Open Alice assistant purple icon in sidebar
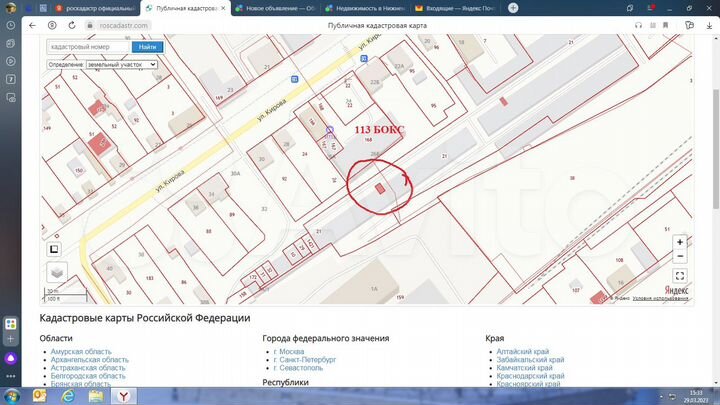Screen dimensions: 720x405 click(x=11, y=358)
